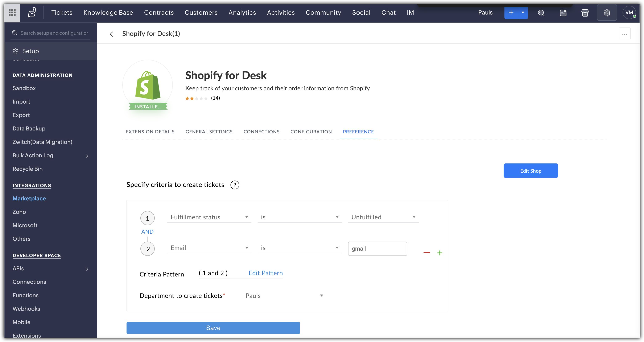Click the Pauls department name in top bar
The image size is (644, 342).
[x=485, y=12]
